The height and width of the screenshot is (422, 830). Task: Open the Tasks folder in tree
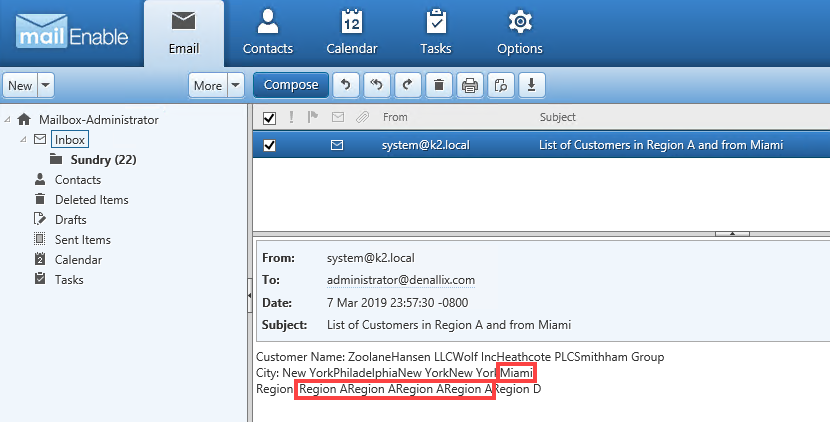(69, 280)
